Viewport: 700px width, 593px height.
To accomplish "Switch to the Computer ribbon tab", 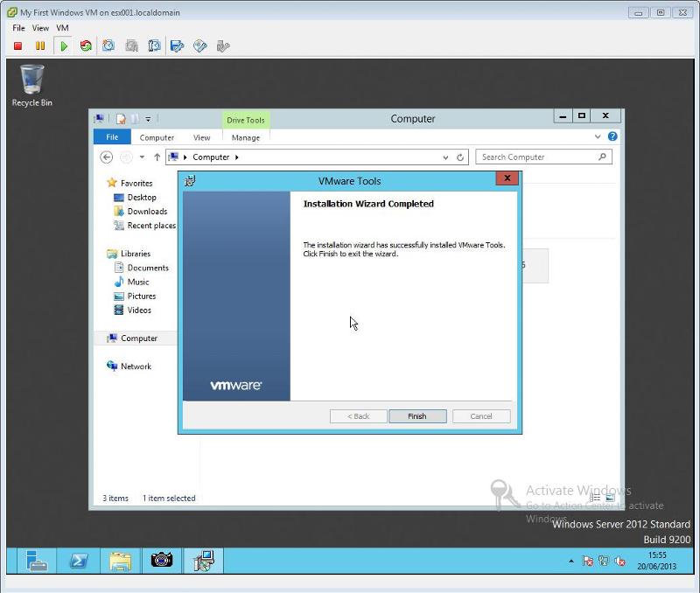I will point(157,137).
